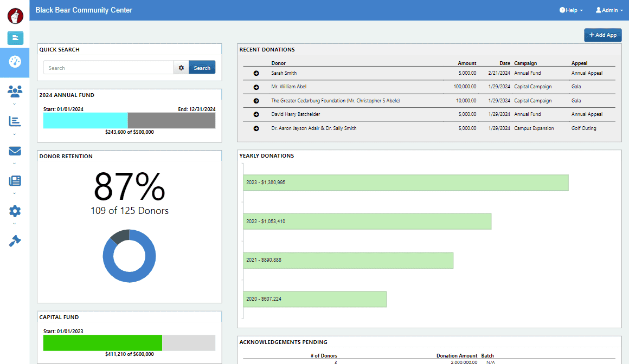Select the envelope mail icon in sidebar
The width and height of the screenshot is (629, 364).
pos(15,151)
